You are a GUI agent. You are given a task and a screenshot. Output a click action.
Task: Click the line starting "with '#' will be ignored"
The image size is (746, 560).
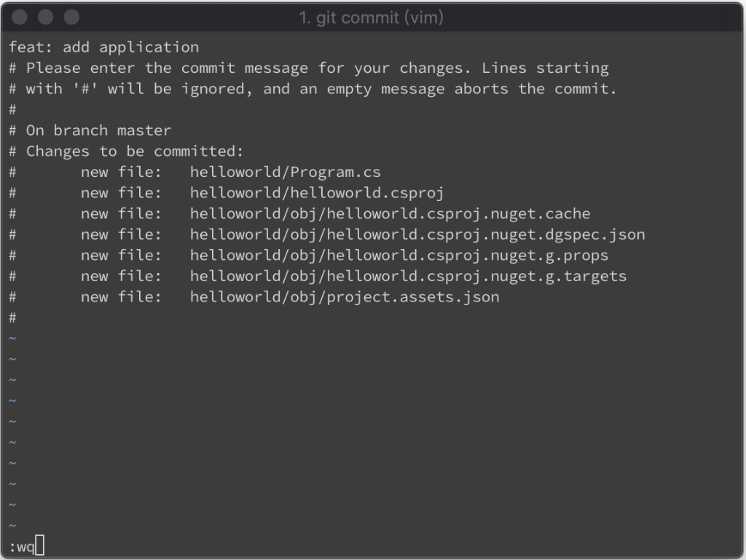(x=313, y=89)
